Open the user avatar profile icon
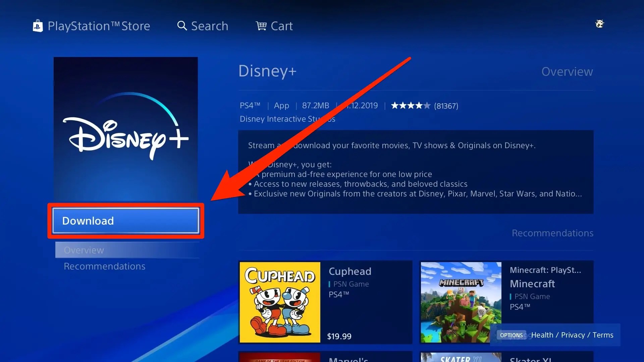644x362 pixels. [599, 24]
